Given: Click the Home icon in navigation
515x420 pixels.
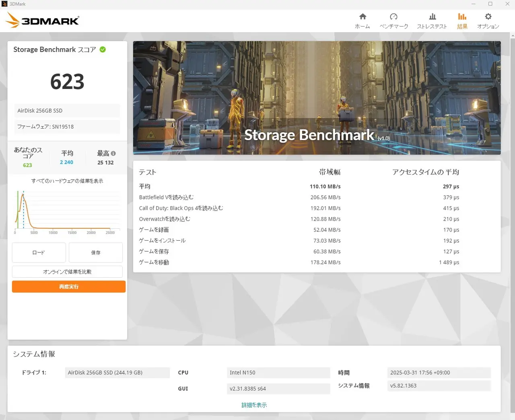Looking at the screenshot, I should tap(363, 16).
